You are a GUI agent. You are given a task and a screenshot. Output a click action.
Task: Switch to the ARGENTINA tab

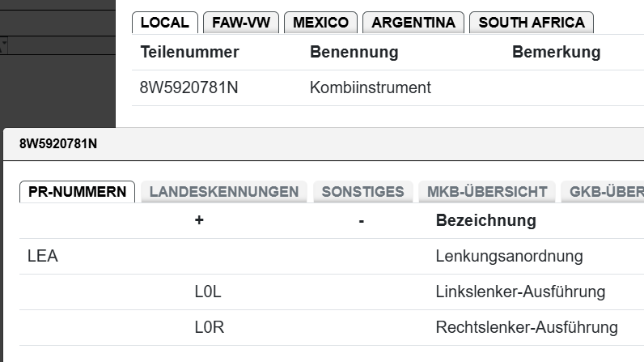[x=413, y=23]
